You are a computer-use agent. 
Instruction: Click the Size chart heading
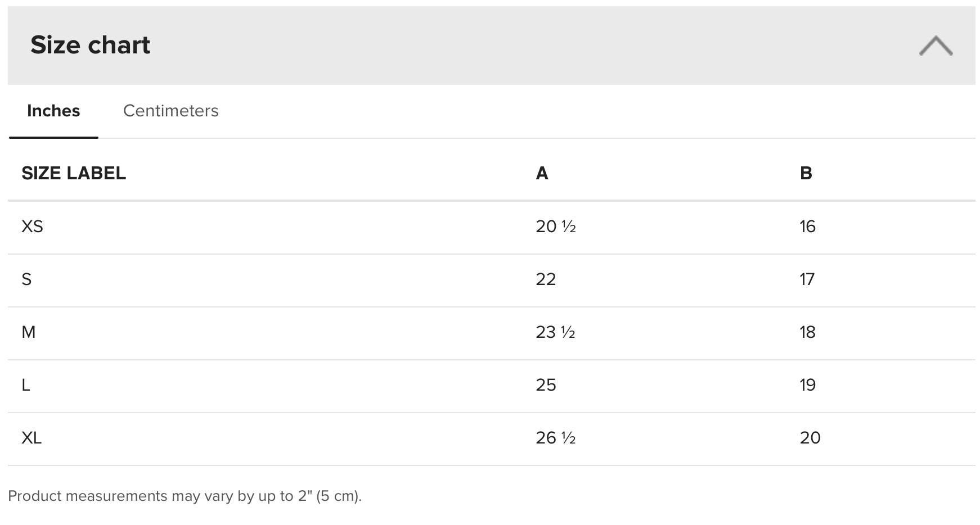coord(90,45)
